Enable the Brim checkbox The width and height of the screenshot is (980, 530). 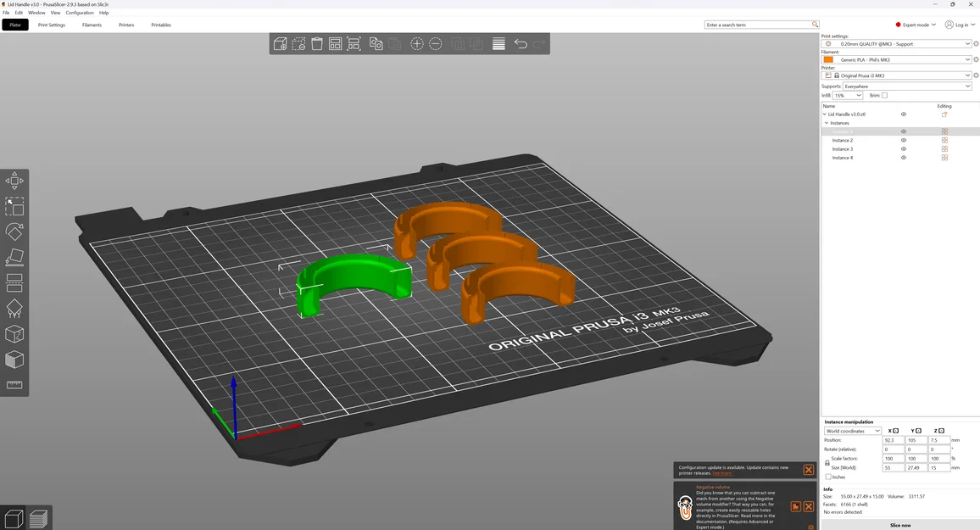tap(884, 96)
